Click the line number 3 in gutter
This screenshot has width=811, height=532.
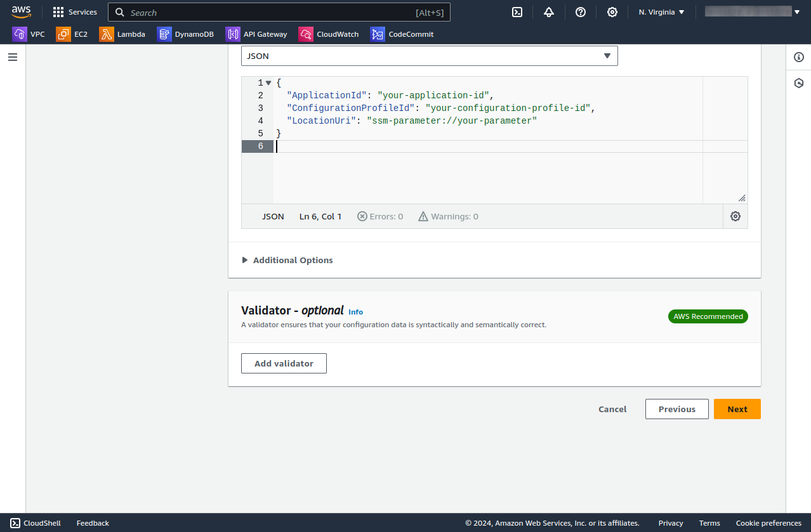pos(260,108)
